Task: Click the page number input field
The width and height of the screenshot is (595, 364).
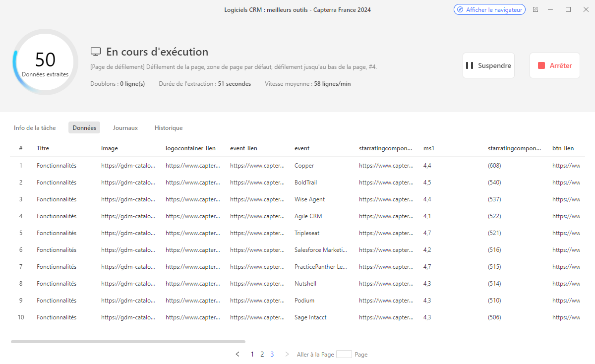Action: (x=344, y=354)
